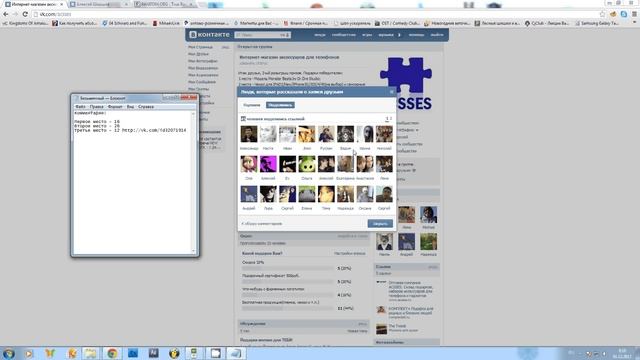Open Мои Друзья in left menu
640x360 pixels.
198,54
